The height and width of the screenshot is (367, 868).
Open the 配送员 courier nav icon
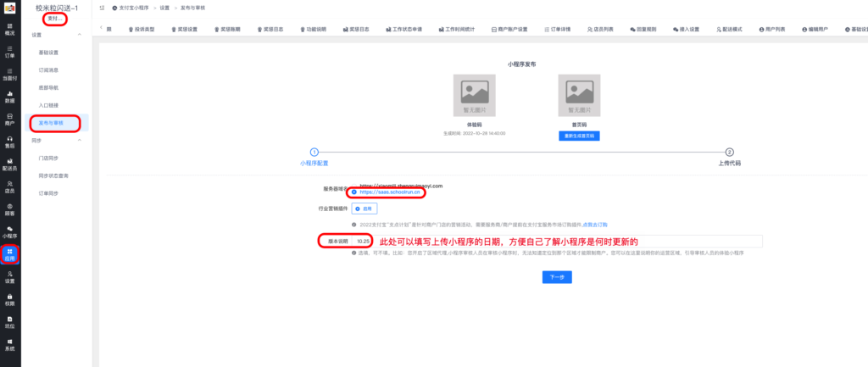coord(10,164)
